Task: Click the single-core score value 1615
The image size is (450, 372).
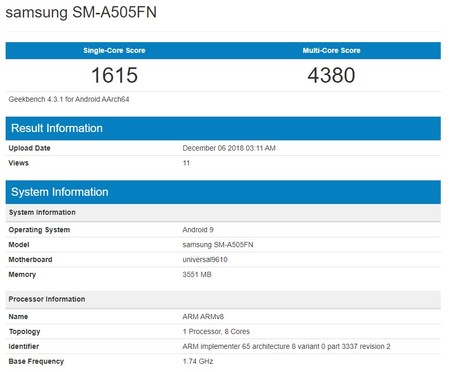Action: [x=114, y=75]
